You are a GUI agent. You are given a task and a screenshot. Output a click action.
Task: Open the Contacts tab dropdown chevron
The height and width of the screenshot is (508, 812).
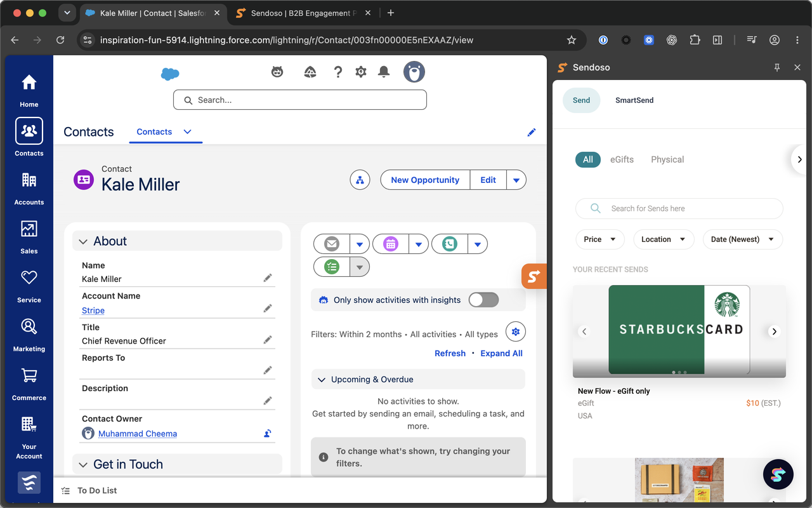pyautogui.click(x=187, y=131)
